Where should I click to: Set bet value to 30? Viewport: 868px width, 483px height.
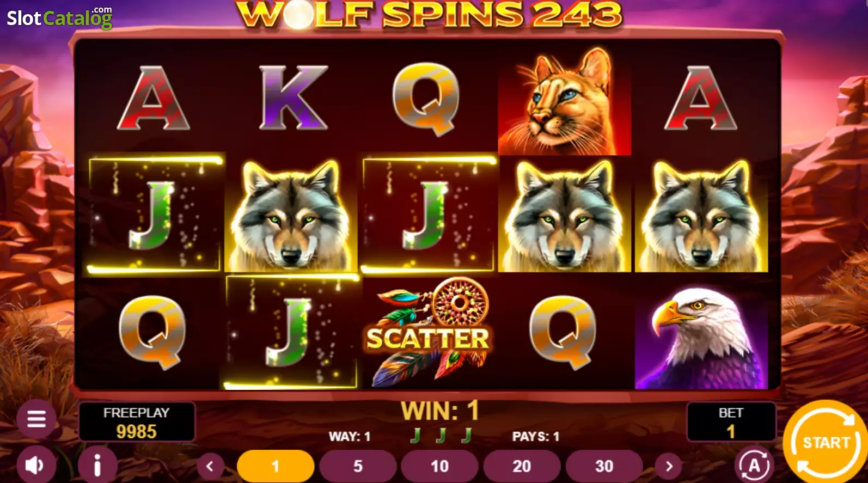tap(604, 466)
